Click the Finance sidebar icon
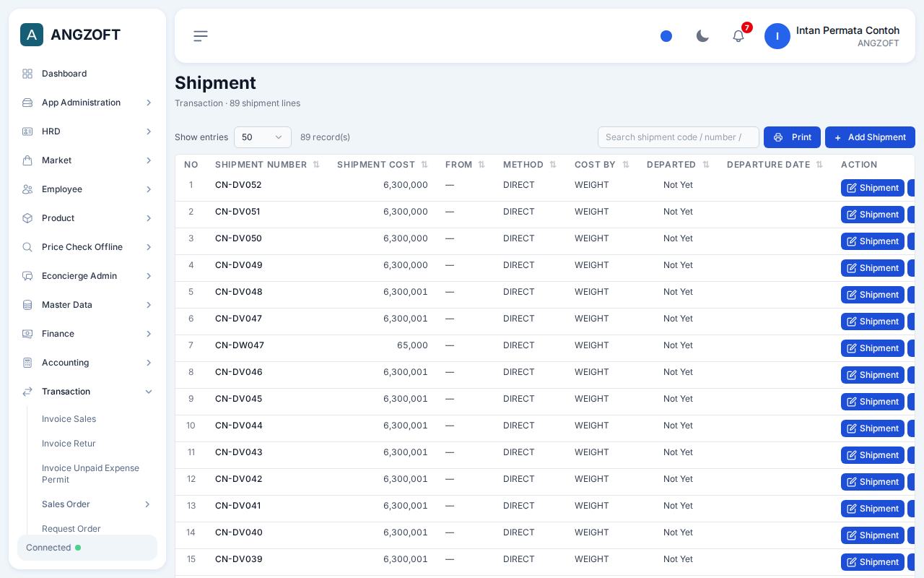Screen dimensions: 924x578 [27, 334]
